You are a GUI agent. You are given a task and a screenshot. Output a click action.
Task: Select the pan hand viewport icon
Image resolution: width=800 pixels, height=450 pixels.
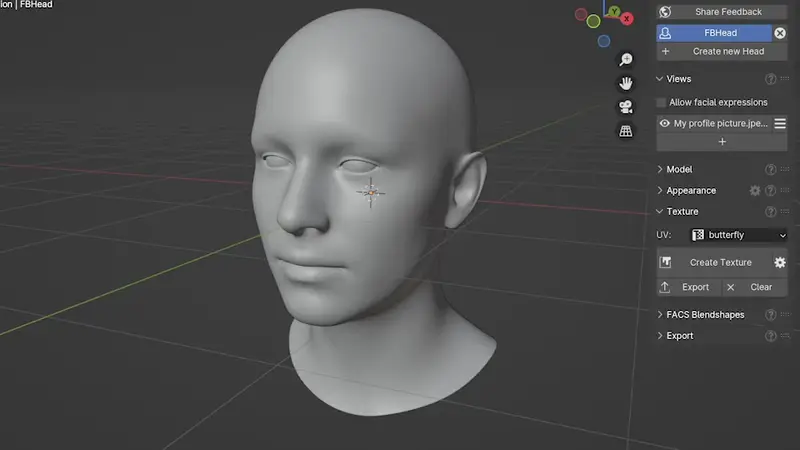pyautogui.click(x=626, y=83)
